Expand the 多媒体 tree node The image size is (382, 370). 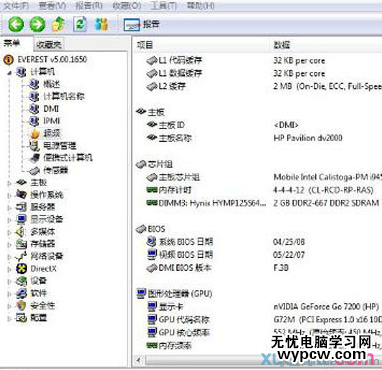9,232
